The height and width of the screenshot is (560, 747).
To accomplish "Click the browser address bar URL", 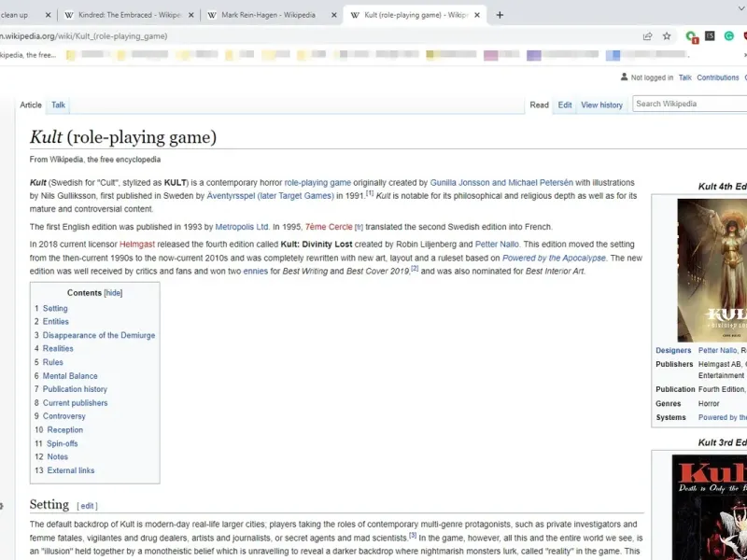I will pyautogui.click(x=84, y=36).
